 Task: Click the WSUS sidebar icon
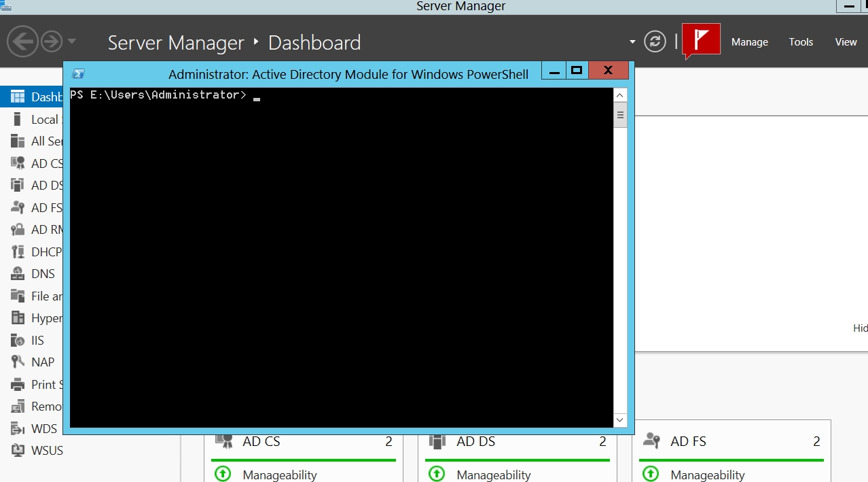click(x=18, y=451)
